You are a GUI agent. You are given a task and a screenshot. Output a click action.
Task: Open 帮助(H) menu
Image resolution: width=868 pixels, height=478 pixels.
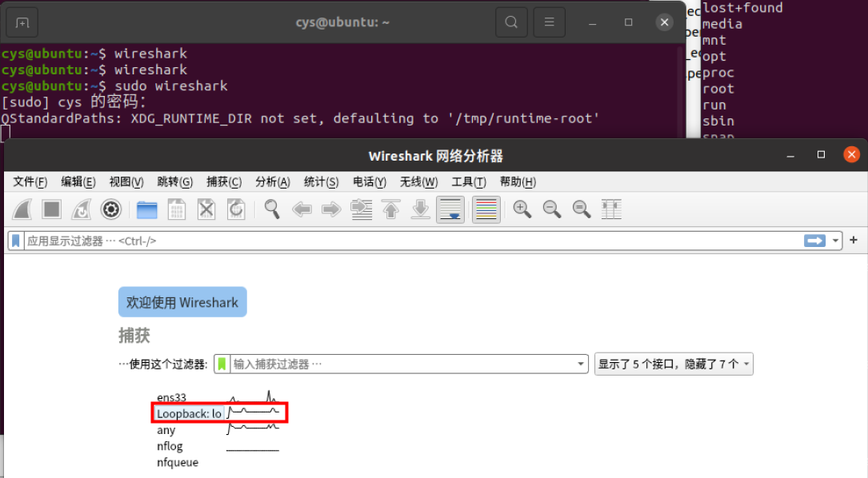coord(518,182)
